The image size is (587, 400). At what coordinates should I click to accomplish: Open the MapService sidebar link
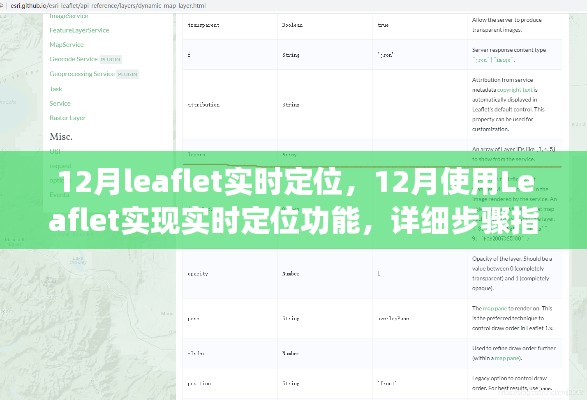tap(67, 45)
